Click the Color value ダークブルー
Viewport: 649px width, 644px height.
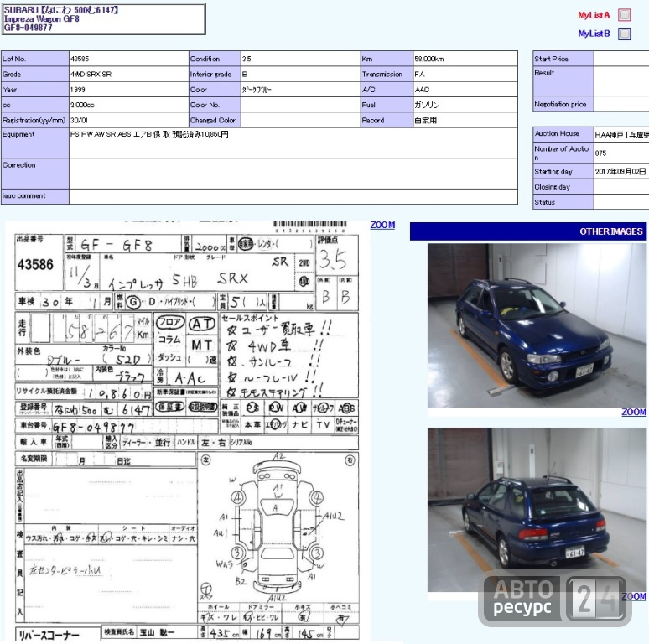coord(257,90)
